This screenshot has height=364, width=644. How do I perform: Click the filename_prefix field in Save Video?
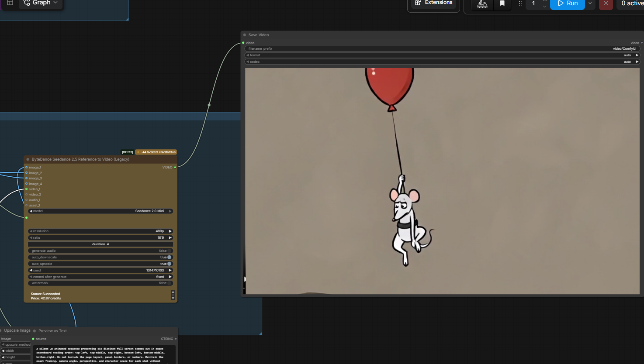tap(443, 49)
